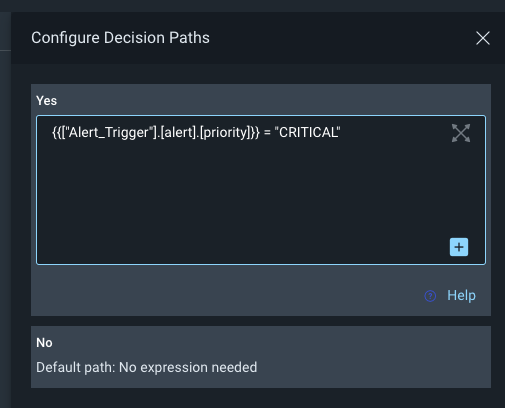Screen dimensions: 505x408
Task: Click the blue plus button in expression box
Action: [x=459, y=247]
